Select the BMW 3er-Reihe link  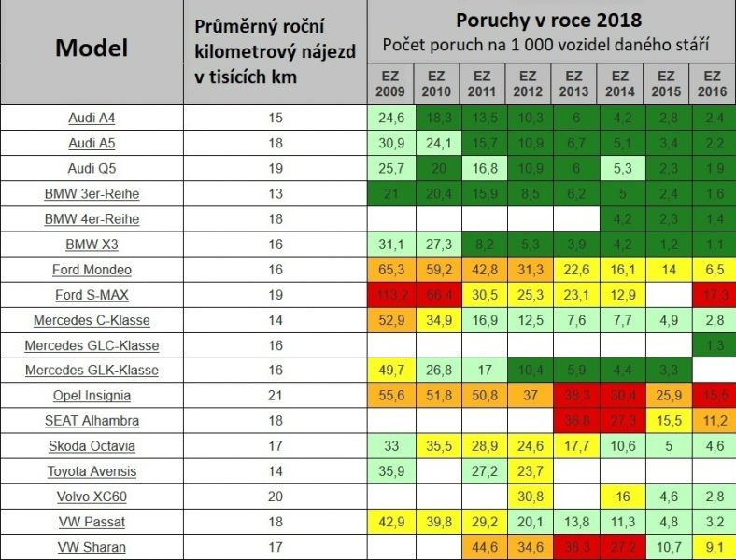coord(92,194)
